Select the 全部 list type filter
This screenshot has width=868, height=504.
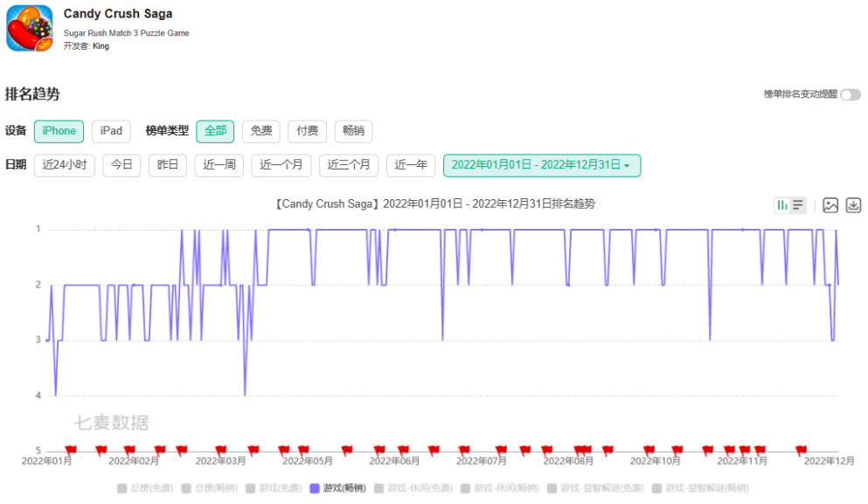click(x=215, y=131)
